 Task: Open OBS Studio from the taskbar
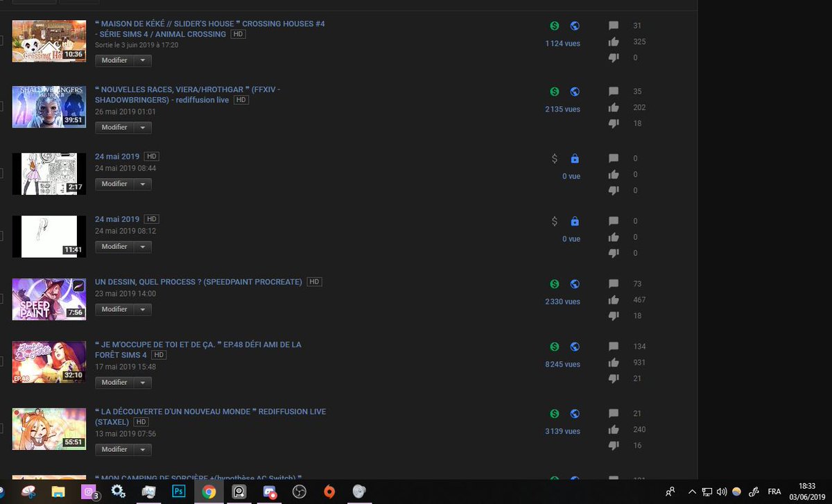[300, 492]
